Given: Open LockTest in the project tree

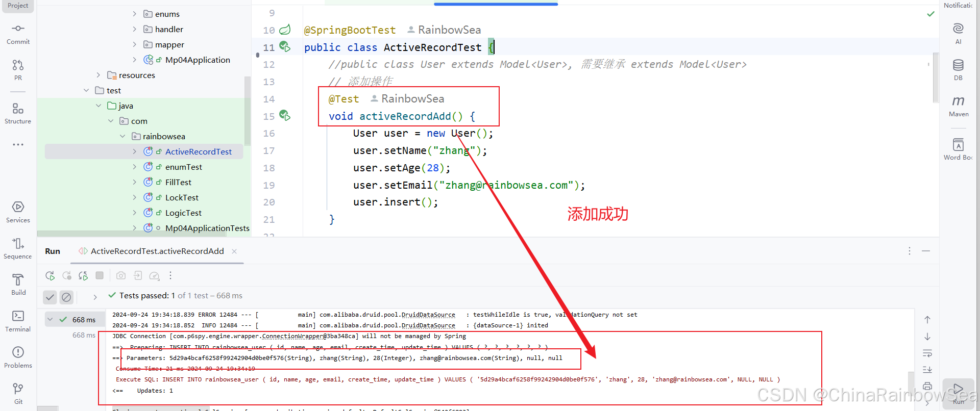Looking at the screenshot, I should pos(182,198).
